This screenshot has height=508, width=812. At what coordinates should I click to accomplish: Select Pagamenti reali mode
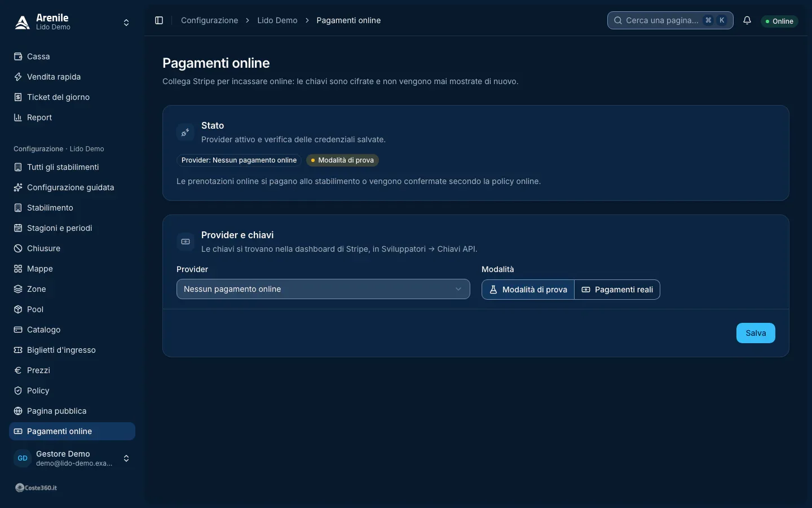pos(617,290)
